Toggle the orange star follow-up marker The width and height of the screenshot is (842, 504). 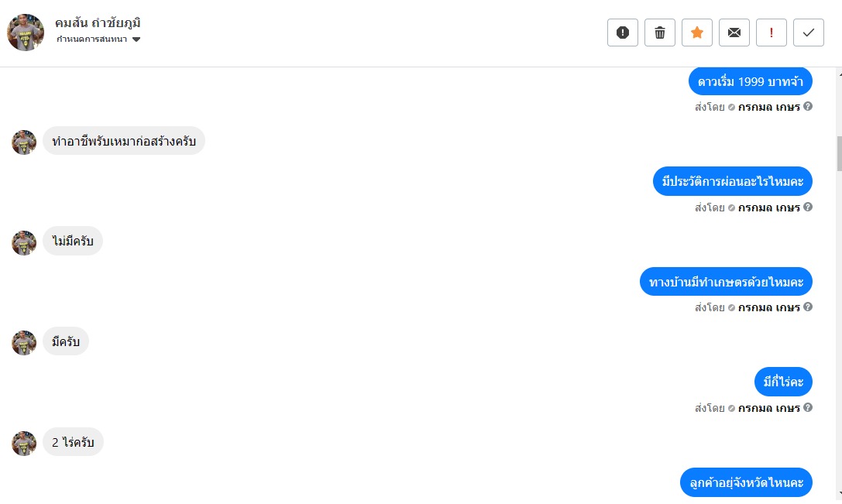697,33
